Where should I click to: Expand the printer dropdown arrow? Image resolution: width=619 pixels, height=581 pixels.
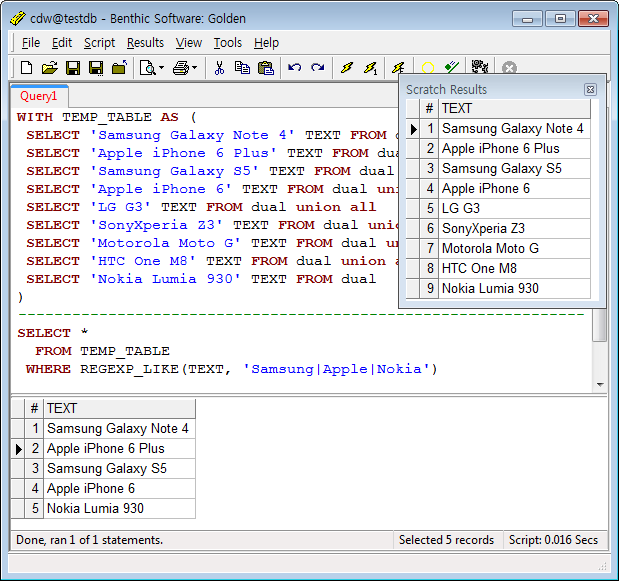[194, 68]
